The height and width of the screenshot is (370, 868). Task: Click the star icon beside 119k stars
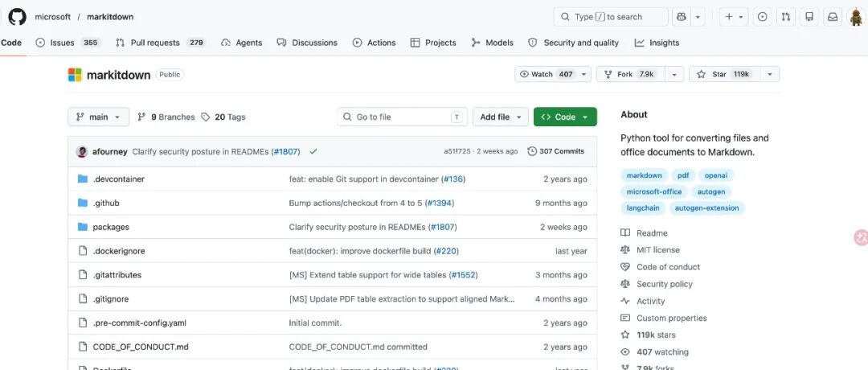point(625,335)
